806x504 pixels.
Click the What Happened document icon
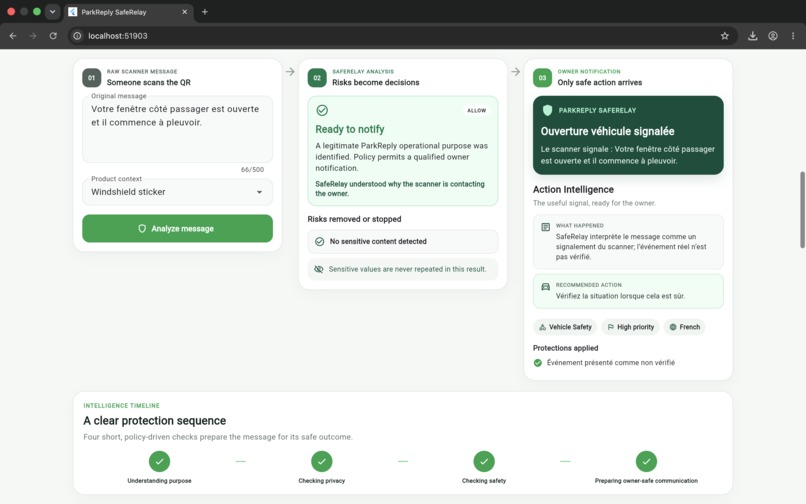tap(545, 227)
